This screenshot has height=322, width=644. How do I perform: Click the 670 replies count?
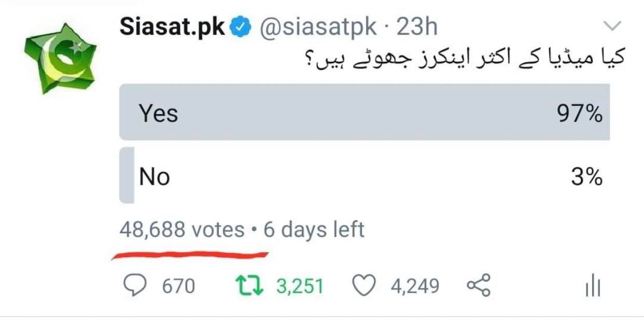pyautogui.click(x=179, y=286)
